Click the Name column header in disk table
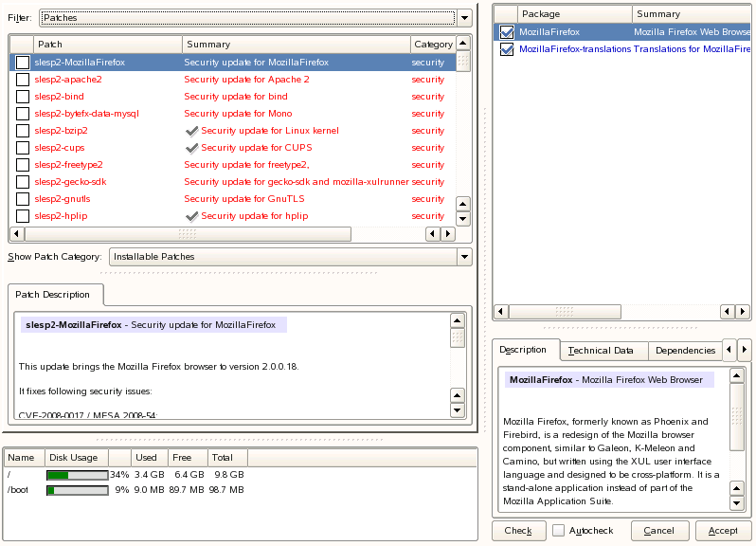 tap(24, 458)
